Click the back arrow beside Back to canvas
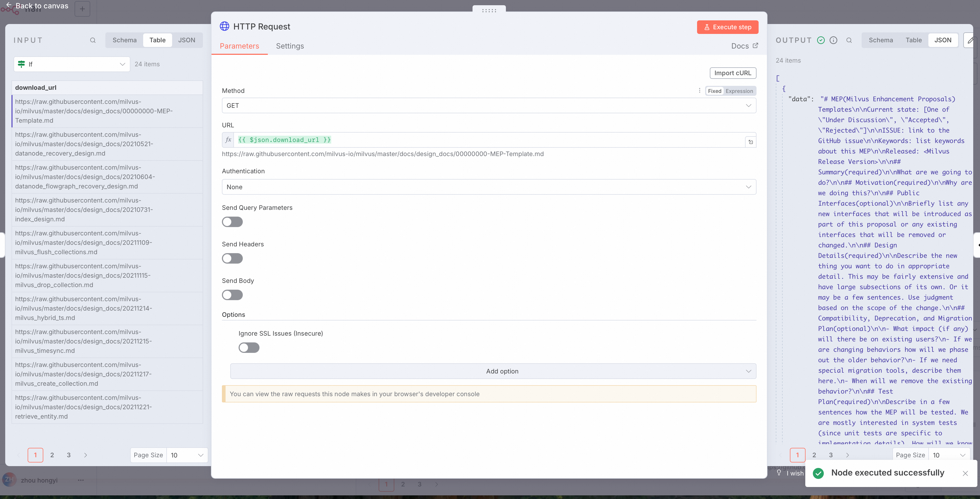 click(x=8, y=5)
